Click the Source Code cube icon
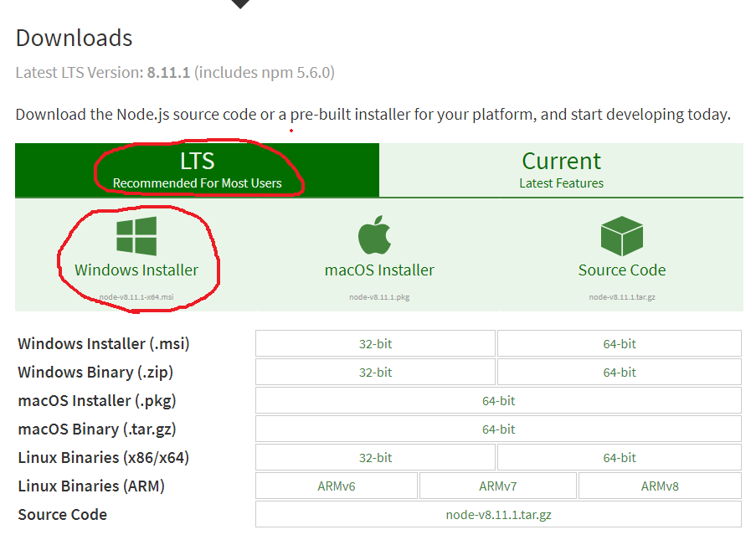This screenshot has height=540, width=756. (x=621, y=236)
